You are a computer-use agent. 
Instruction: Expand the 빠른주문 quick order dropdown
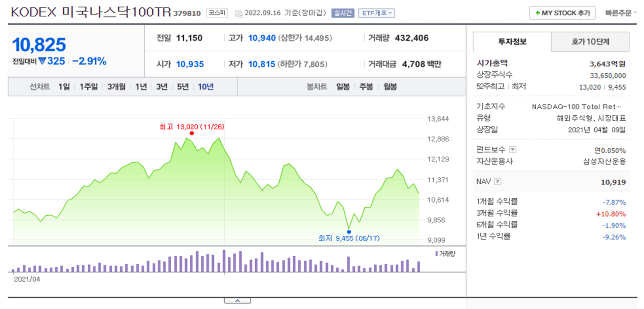[621, 13]
